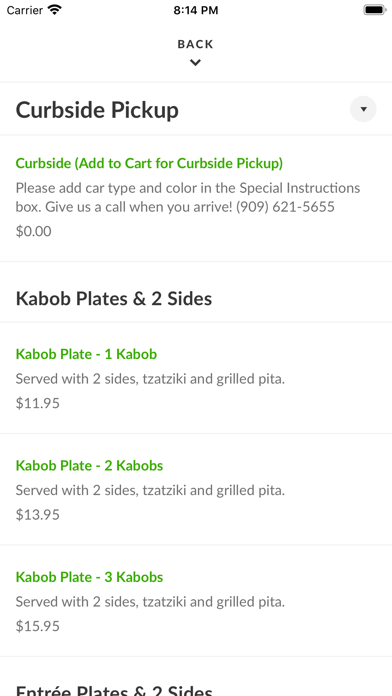Viewport: 392px width, 696px height.
Task: Select the Curbside Pickup section heading
Action: [x=97, y=110]
